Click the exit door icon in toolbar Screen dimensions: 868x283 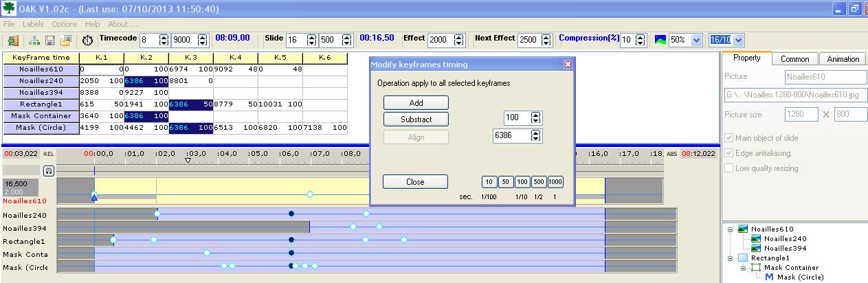12,41
